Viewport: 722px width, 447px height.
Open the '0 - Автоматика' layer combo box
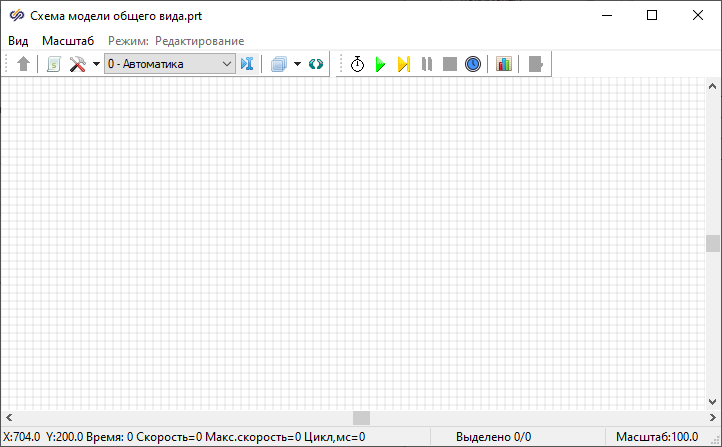[169, 64]
